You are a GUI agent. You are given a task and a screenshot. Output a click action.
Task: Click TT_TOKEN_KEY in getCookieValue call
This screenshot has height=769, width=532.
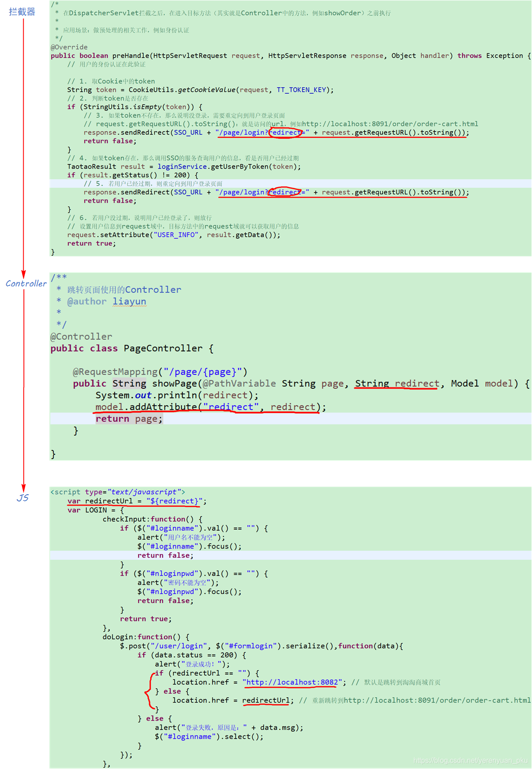(301, 90)
